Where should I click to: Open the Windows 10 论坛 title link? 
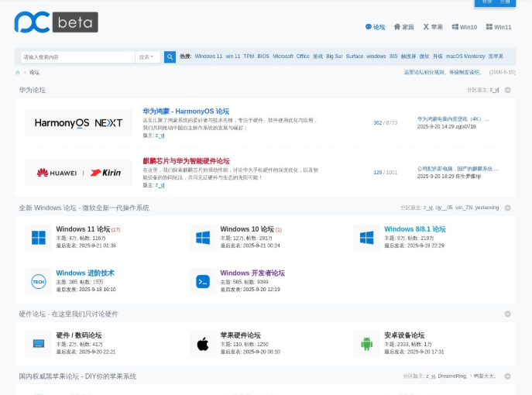[x=247, y=229]
